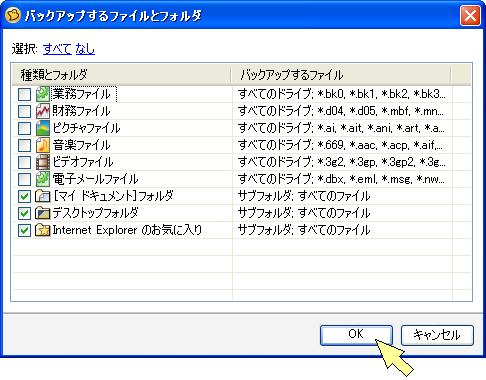Click the 電子メールファイル category icon
The width and height of the screenshot is (486, 380).
click(x=43, y=179)
